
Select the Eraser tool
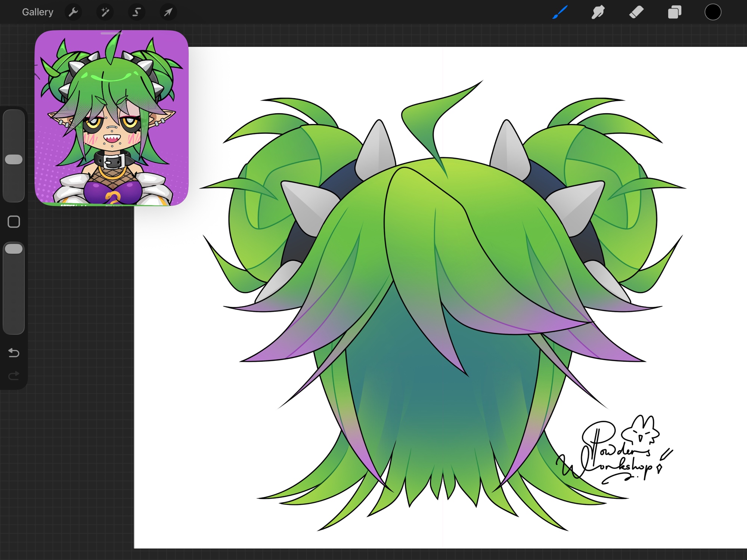636,12
